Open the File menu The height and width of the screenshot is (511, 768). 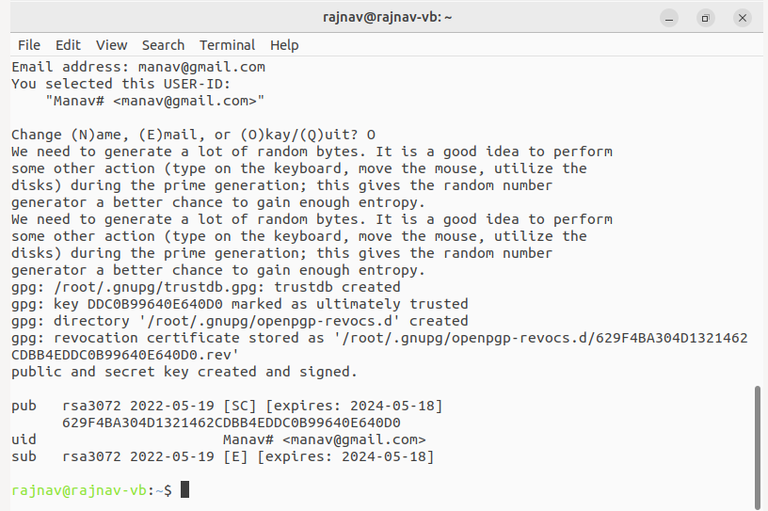point(29,45)
